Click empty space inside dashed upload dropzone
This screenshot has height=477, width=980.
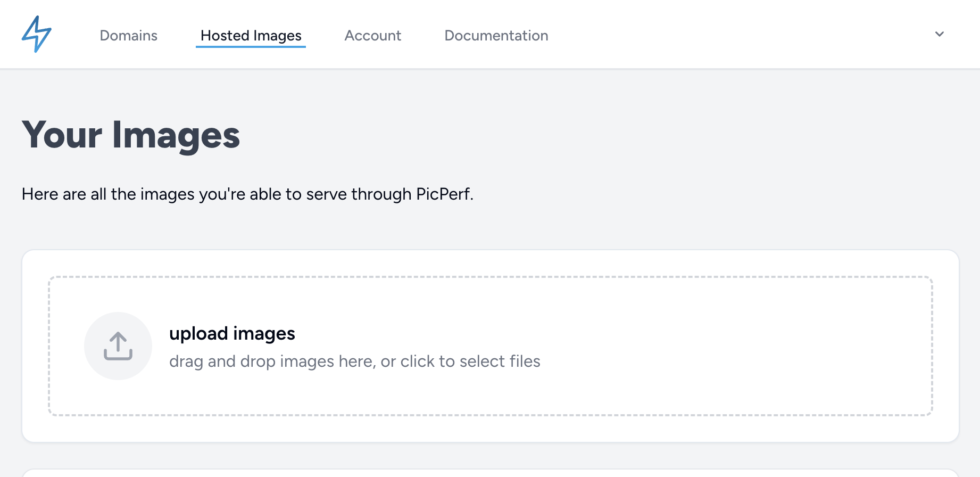(692, 346)
